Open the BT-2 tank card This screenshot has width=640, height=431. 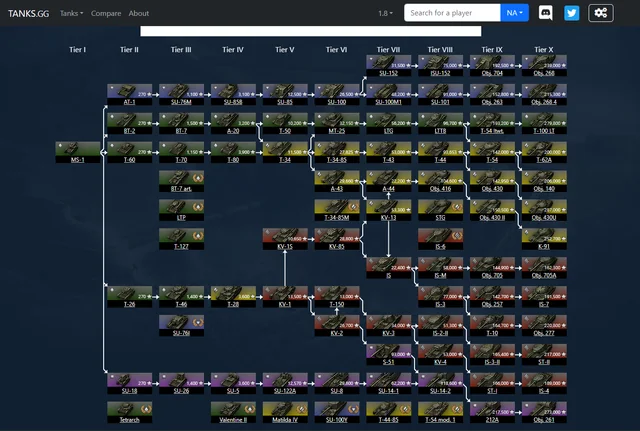129,124
